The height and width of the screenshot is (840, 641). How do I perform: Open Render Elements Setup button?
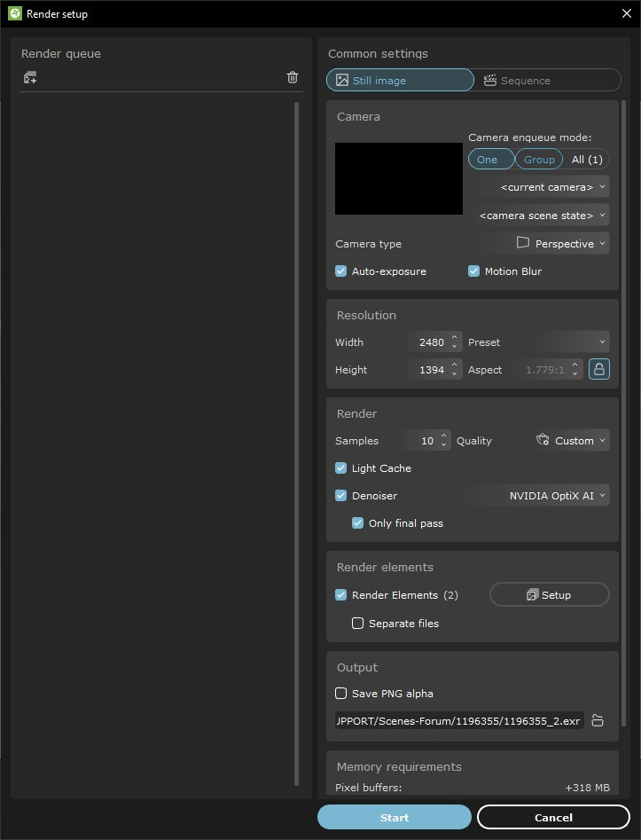coord(550,594)
